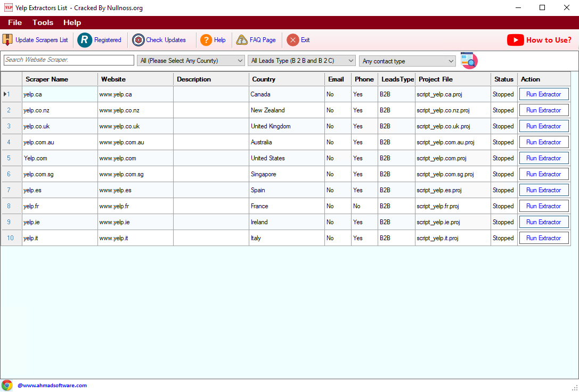Click the Description column header
579x392 pixels.
click(211, 79)
